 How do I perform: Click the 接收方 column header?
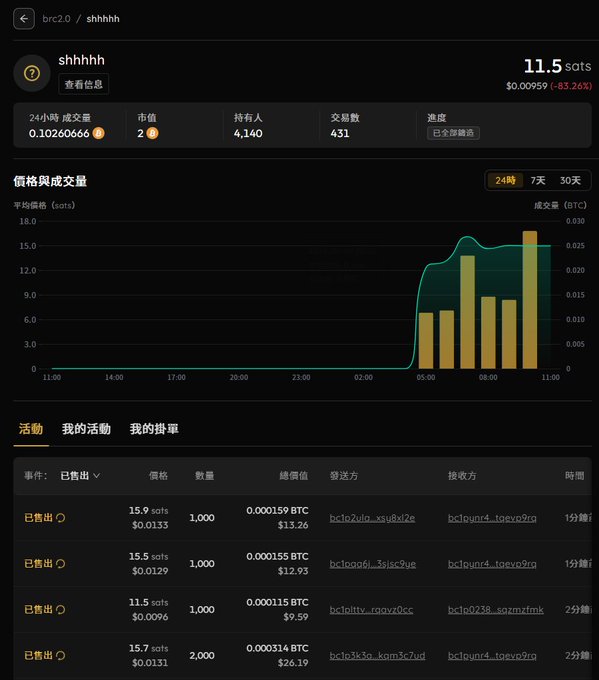(462, 476)
